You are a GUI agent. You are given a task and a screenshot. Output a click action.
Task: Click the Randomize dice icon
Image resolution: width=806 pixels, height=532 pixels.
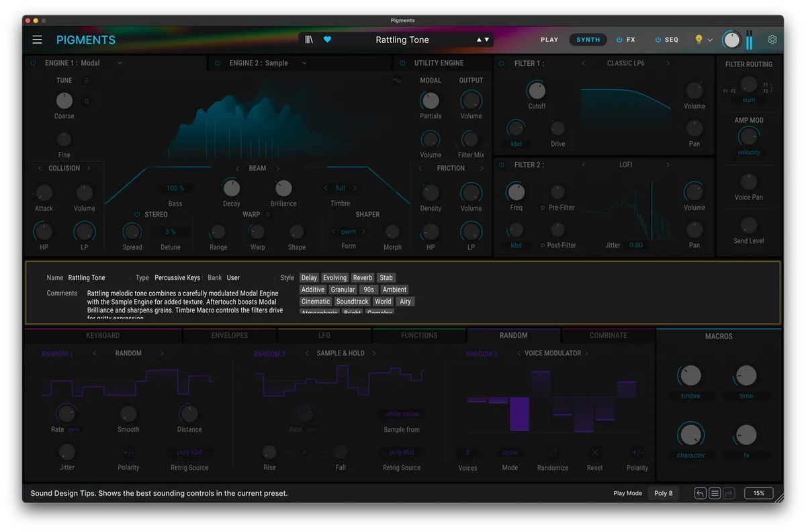point(553,452)
